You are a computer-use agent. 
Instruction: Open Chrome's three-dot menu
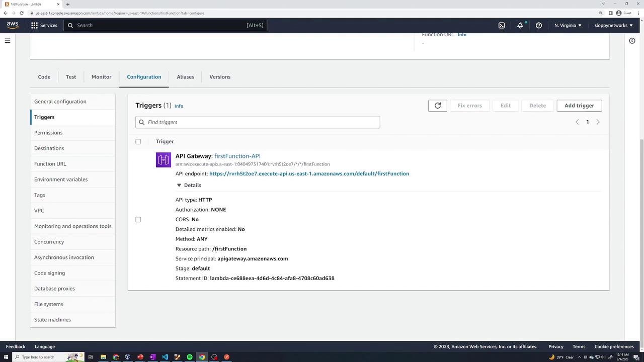(638, 13)
